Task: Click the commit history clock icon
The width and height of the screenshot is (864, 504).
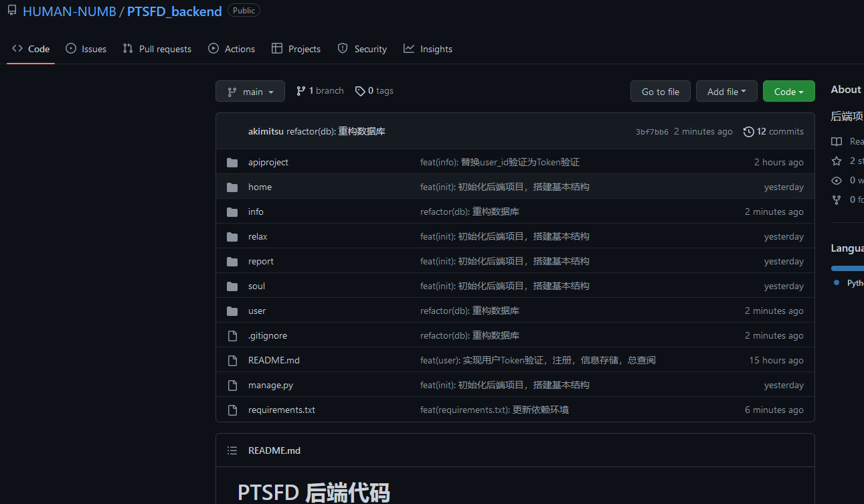Action: pyautogui.click(x=748, y=131)
